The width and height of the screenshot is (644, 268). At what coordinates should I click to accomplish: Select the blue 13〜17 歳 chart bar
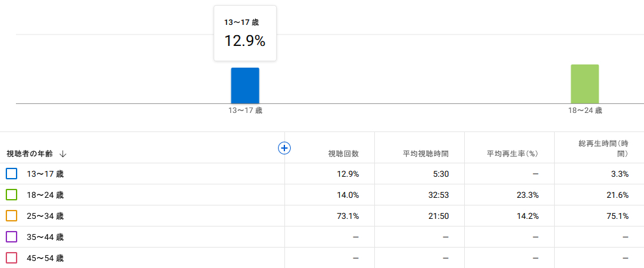click(x=245, y=86)
